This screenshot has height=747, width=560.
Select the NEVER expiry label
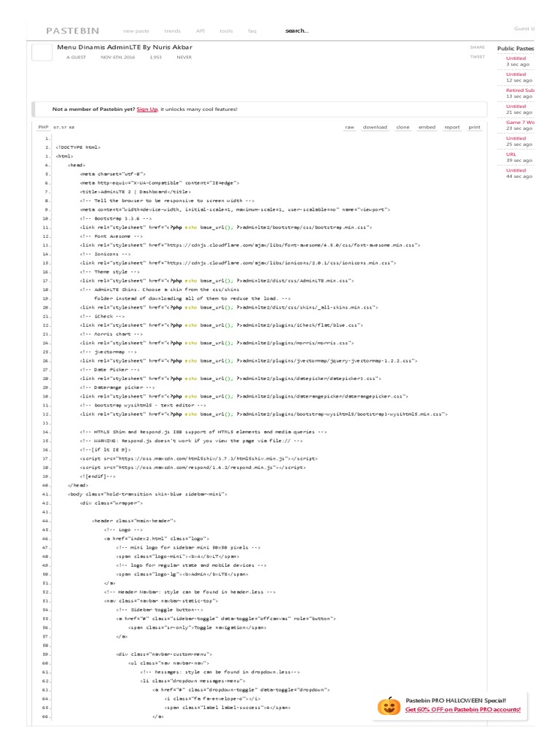point(184,57)
